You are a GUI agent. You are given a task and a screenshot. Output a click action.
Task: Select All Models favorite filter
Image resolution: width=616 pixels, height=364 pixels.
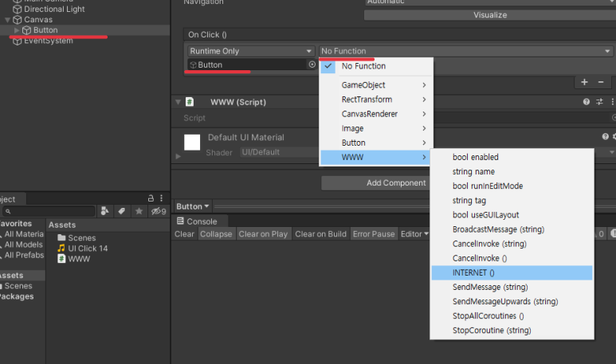coord(23,245)
